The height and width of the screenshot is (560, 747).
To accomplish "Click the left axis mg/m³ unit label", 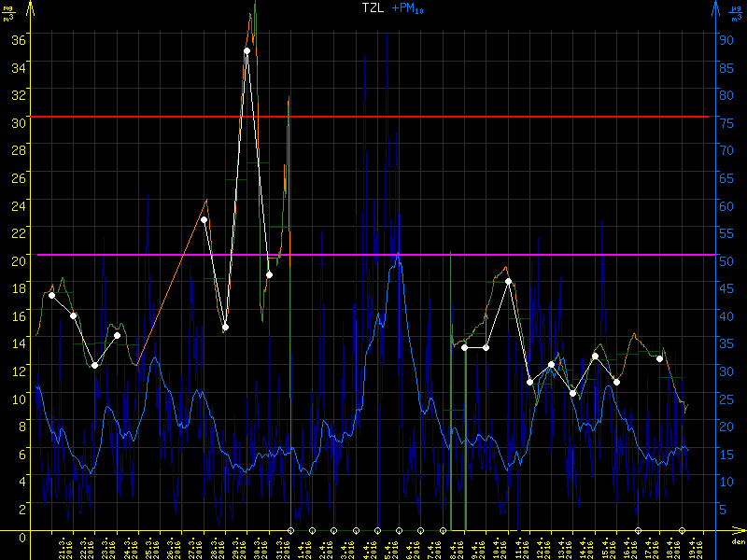I will [x=9, y=11].
